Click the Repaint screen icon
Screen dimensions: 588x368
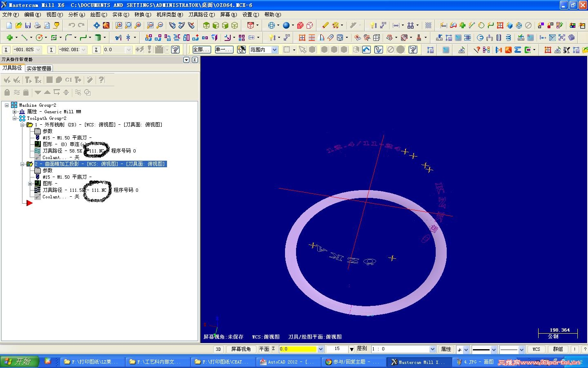tap(106, 25)
